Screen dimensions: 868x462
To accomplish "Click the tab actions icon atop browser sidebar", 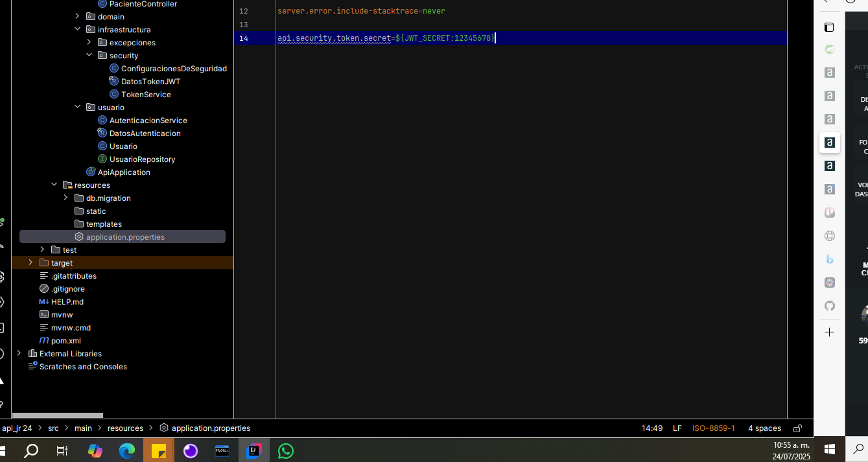I will 829,27.
